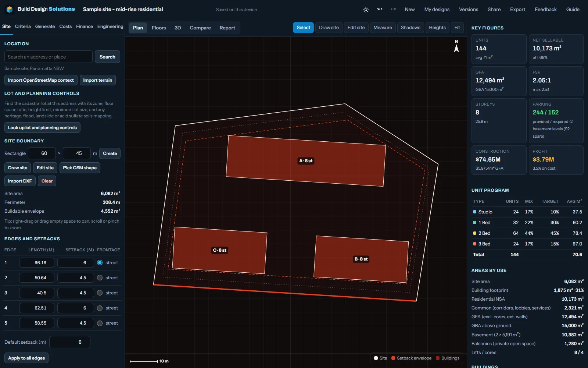This screenshot has width=588, height=368.
Task: Click the Site legend swatch
Action: coord(376,358)
